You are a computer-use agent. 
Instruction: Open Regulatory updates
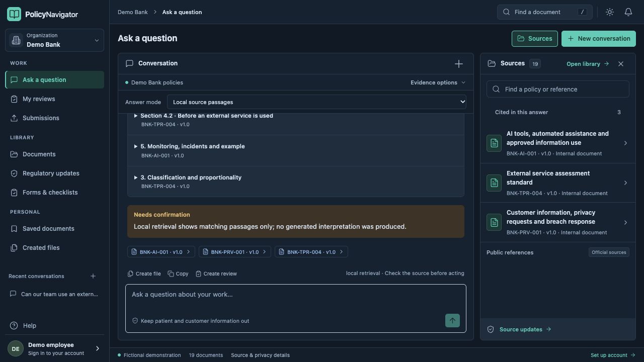pyautogui.click(x=54, y=173)
